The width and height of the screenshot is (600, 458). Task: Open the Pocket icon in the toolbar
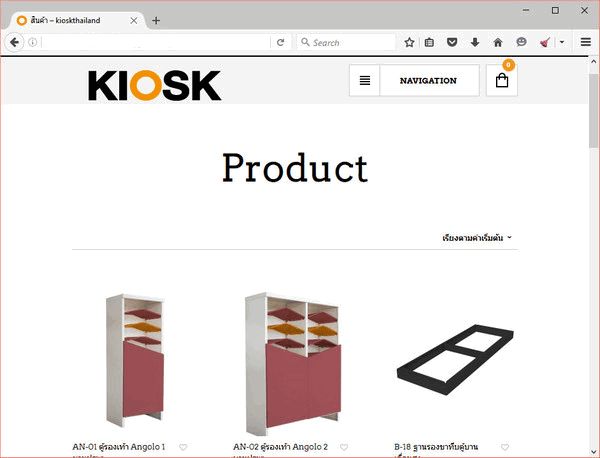coord(452,42)
